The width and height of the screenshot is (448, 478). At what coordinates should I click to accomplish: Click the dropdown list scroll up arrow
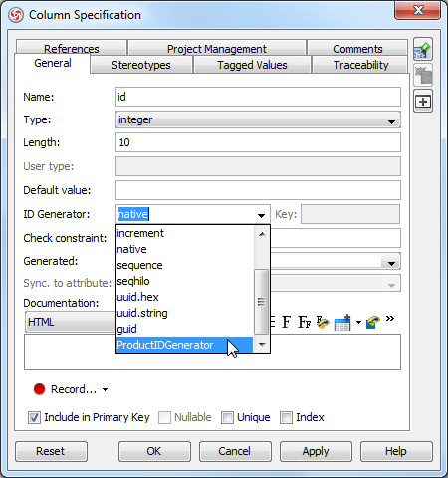tap(262, 234)
